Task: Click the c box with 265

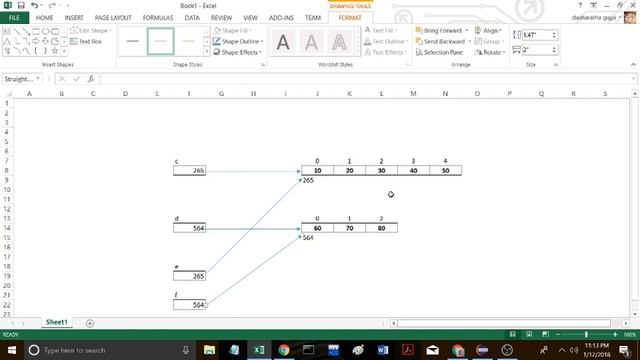Action: tap(189, 171)
